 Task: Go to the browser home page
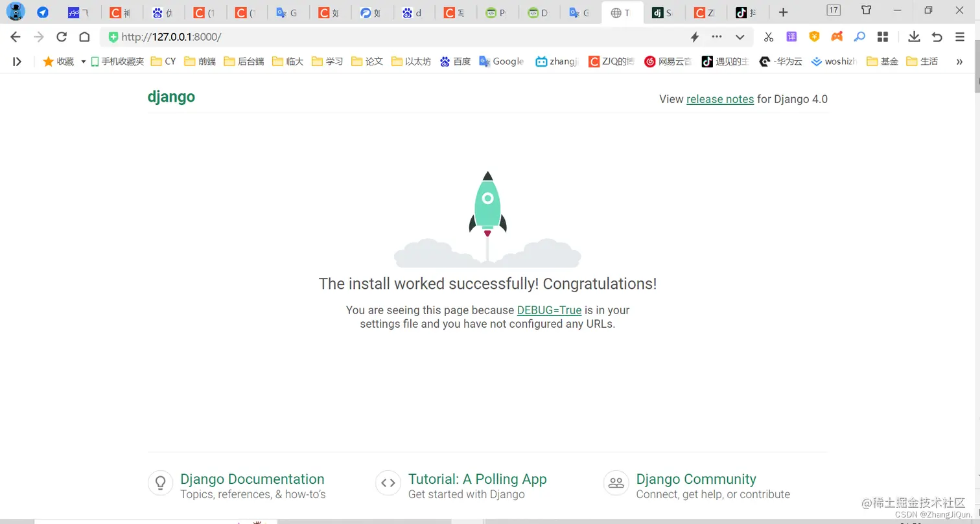point(84,37)
